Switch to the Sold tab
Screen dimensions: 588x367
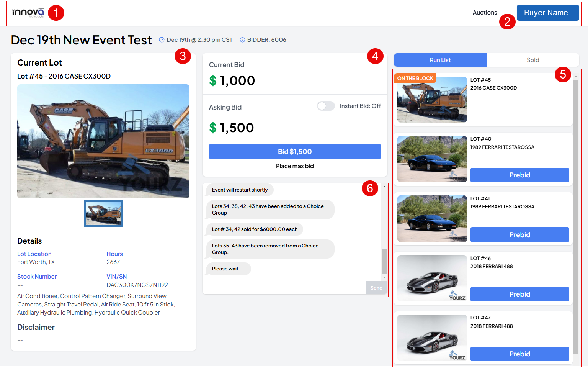[x=533, y=60]
